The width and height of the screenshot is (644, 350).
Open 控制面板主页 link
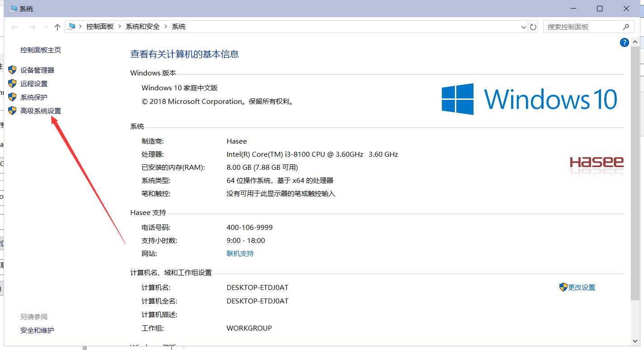click(x=41, y=50)
